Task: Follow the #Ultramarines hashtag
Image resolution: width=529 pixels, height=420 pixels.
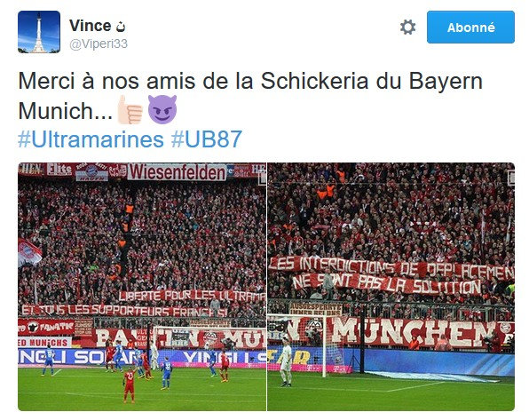Action: click(x=91, y=139)
